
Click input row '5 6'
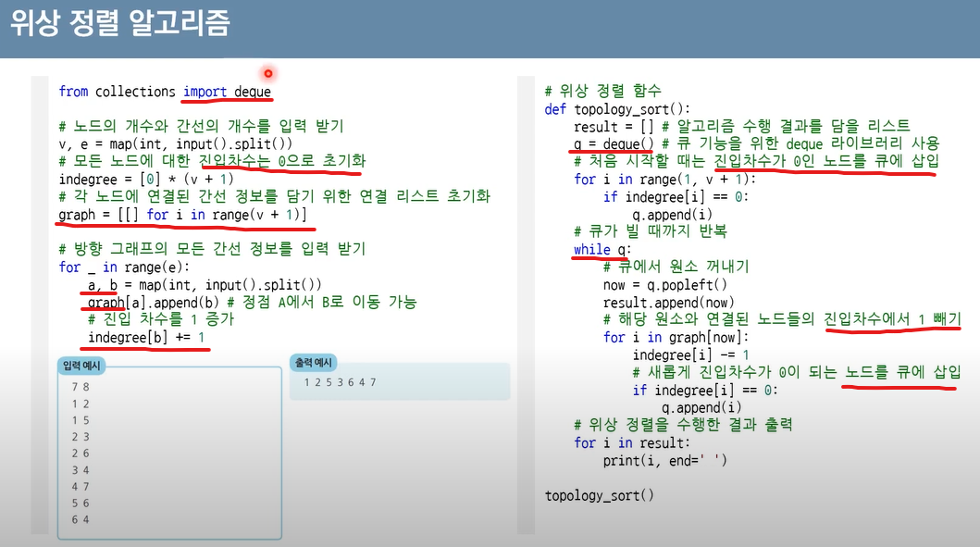tap(80, 503)
